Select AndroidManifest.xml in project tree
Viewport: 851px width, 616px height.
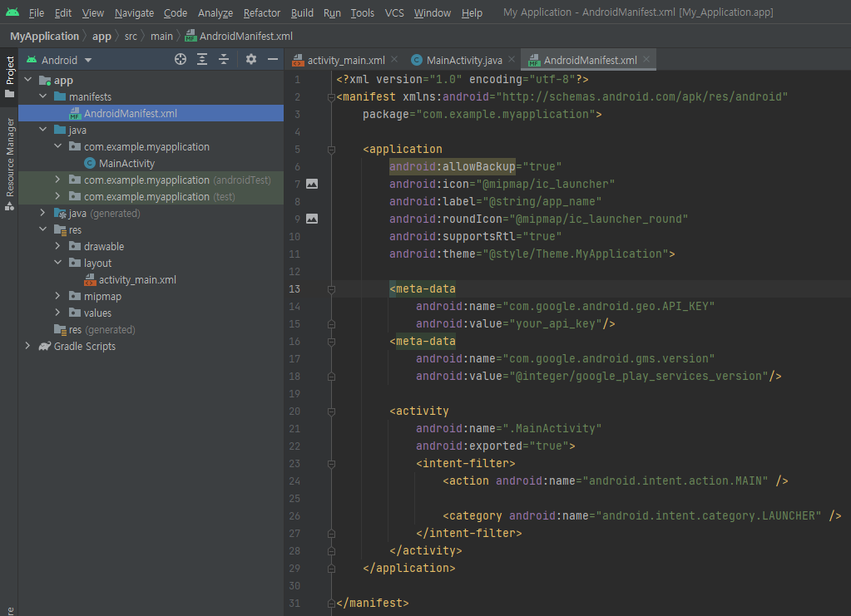pos(151,113)
